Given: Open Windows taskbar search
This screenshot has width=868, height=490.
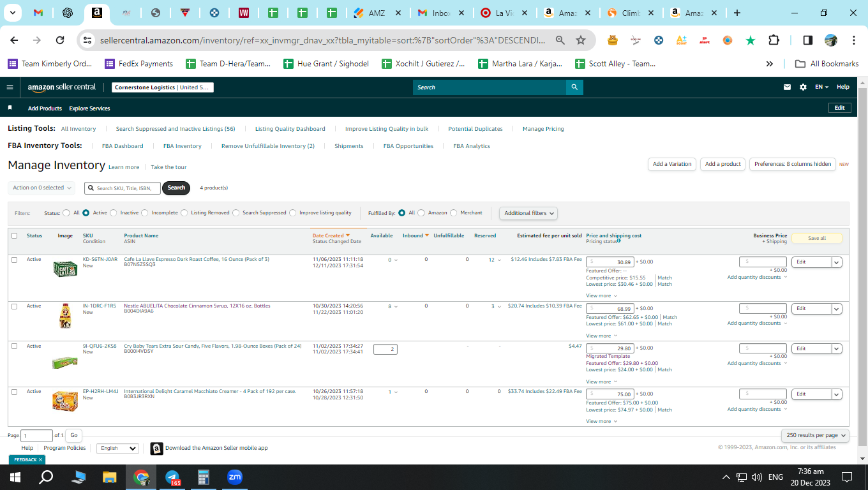Looking at the screenshot, I should pyautogui.click(x=47, y=477).
